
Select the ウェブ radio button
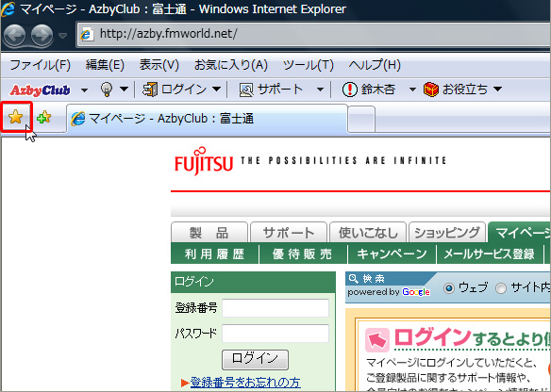point(449,288)
